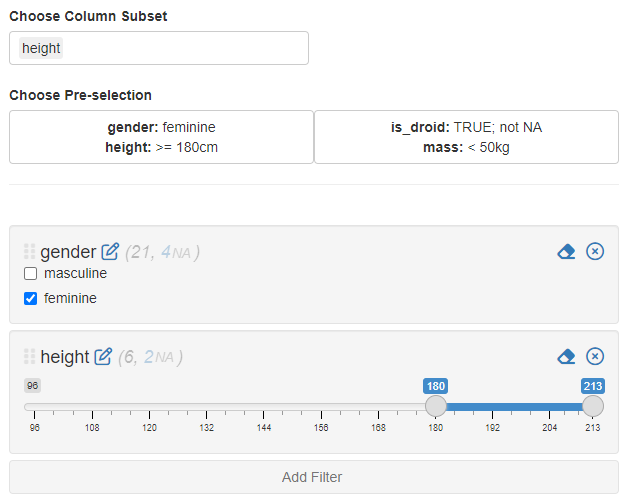Click the edit icon beside height filter
This screenshot has height=503, width=628.
point(103,357)
